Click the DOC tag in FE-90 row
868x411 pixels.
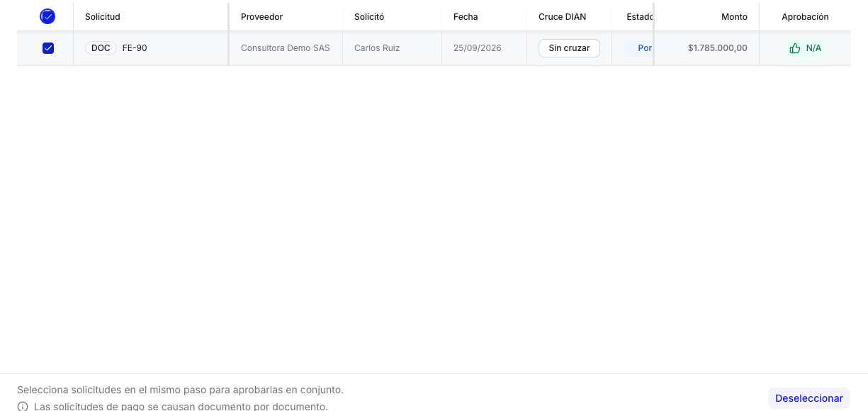[x=101, y=48]
